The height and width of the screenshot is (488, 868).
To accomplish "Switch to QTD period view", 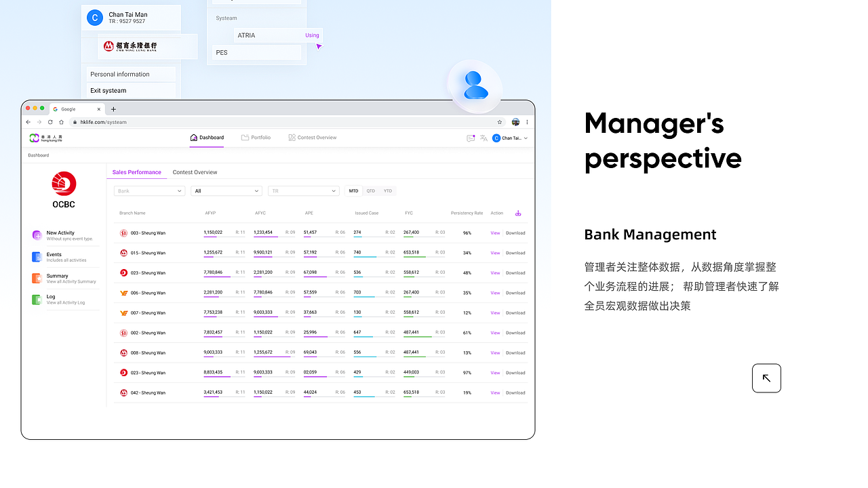I will 370,190.
